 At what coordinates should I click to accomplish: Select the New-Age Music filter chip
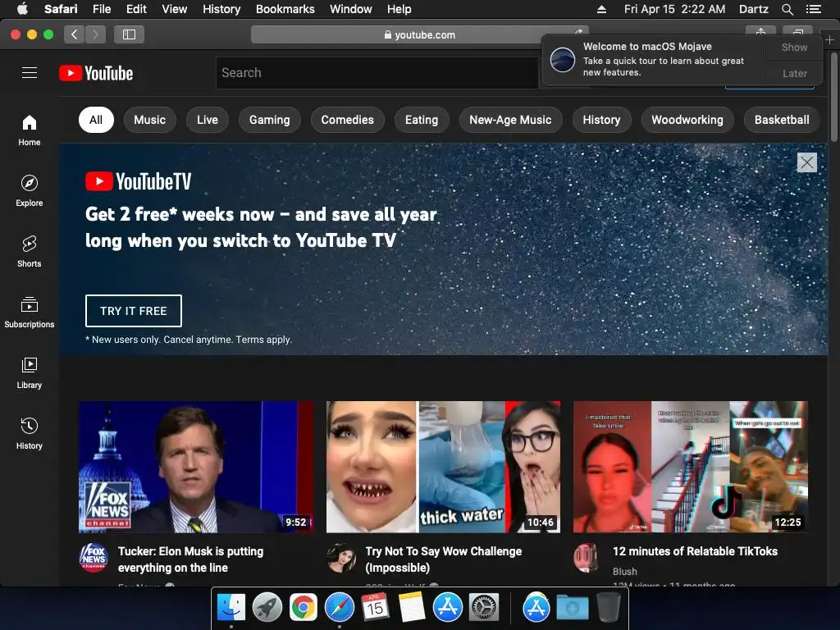click(510, 120)
